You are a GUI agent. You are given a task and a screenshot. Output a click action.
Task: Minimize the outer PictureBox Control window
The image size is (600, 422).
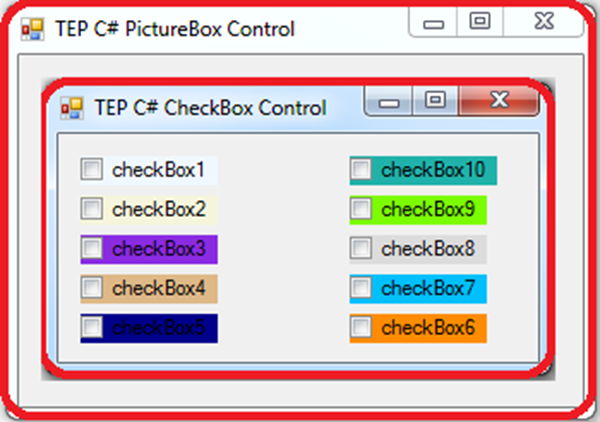tap(433, 22)
